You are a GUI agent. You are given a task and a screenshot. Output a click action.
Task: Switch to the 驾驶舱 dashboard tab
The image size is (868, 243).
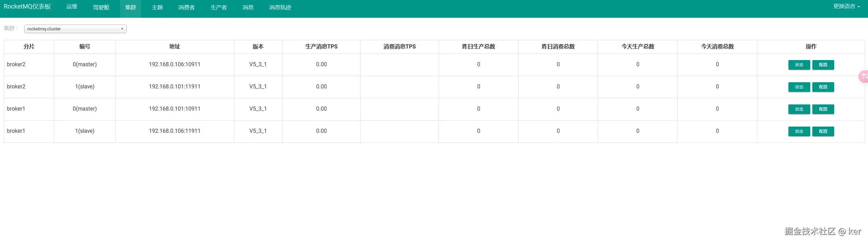pyautogui.click(x=101, y=7)
